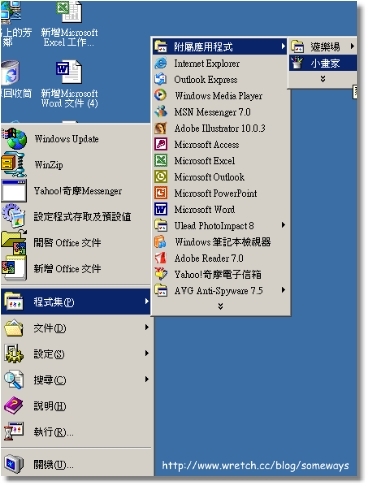Click the Internet Explorer icon in Programs menu
The height and width of the screenshot is (487, 368).
[161, 63]
